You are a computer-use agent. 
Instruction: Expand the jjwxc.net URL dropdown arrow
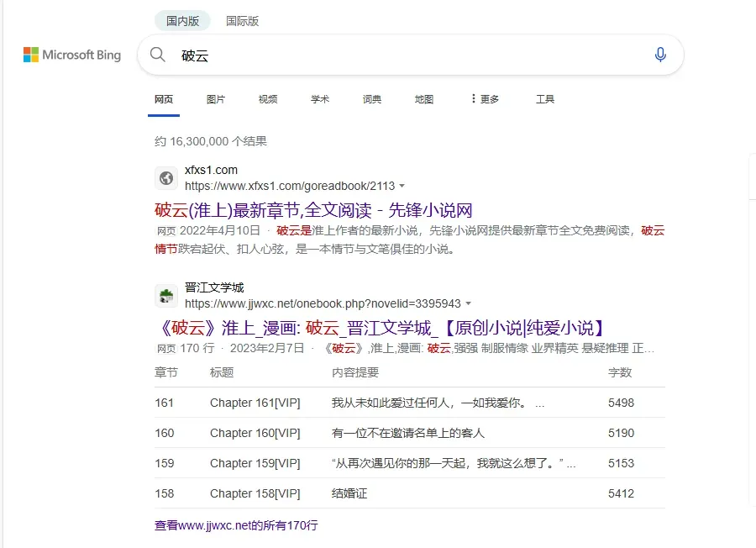tap(468, 303)
